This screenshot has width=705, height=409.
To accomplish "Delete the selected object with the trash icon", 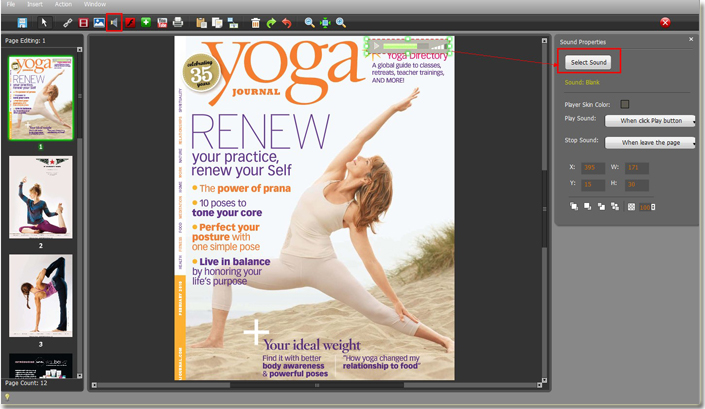I will (255, 22).
